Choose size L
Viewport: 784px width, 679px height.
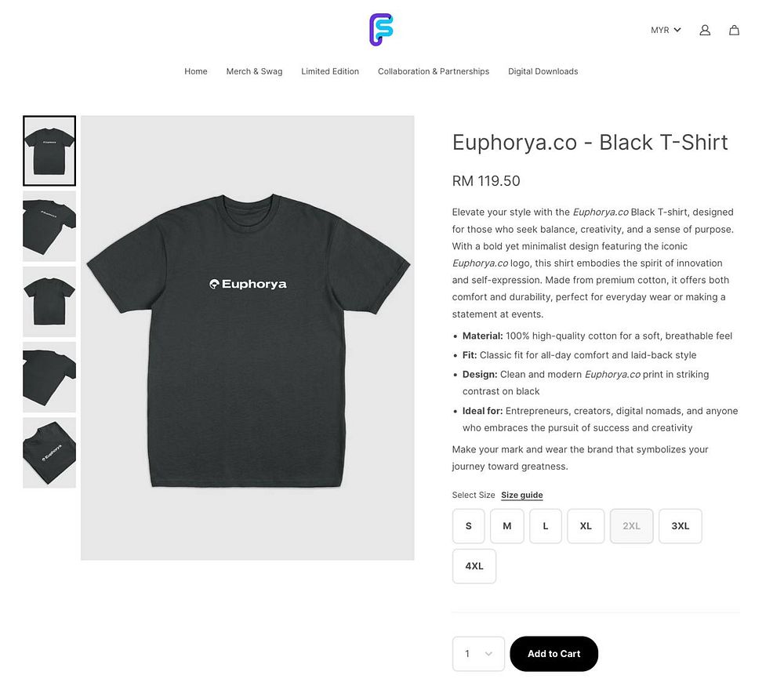[546, 526]
